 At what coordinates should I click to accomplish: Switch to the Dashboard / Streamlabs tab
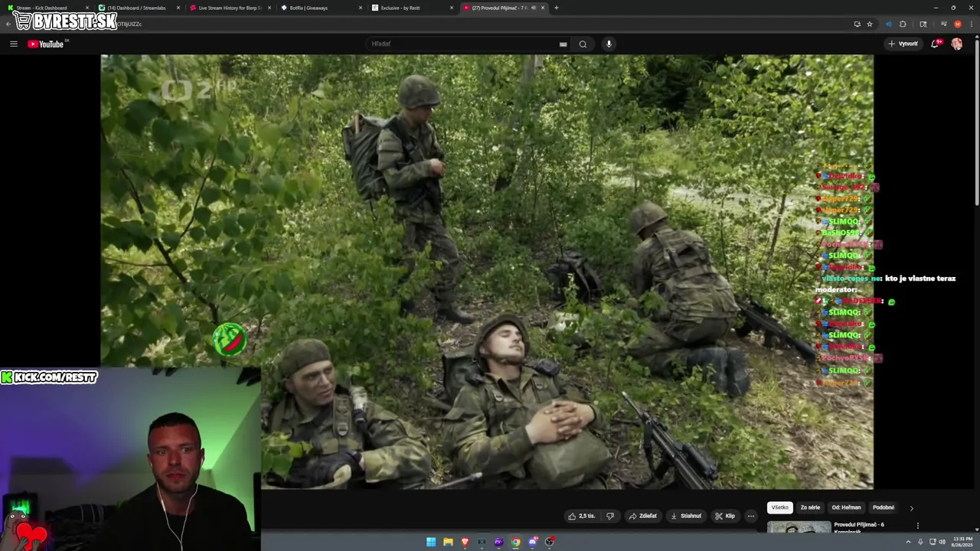(x=139, y=8)
